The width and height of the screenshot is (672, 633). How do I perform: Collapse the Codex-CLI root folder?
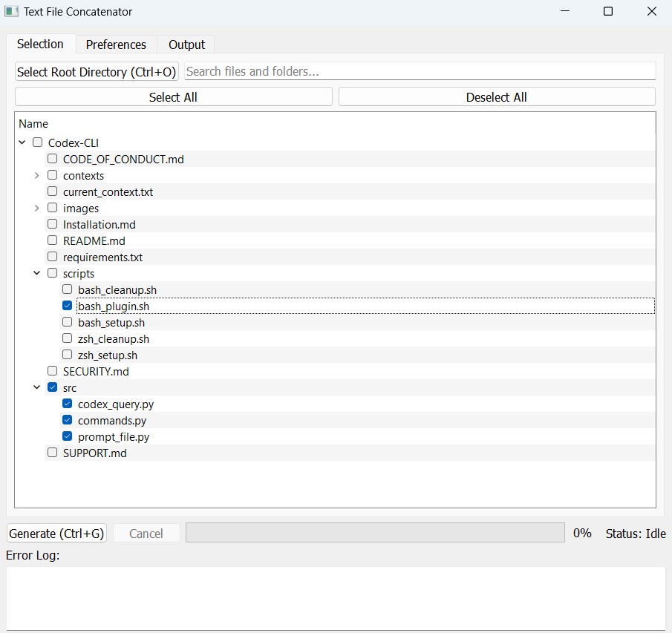point(22,142)
